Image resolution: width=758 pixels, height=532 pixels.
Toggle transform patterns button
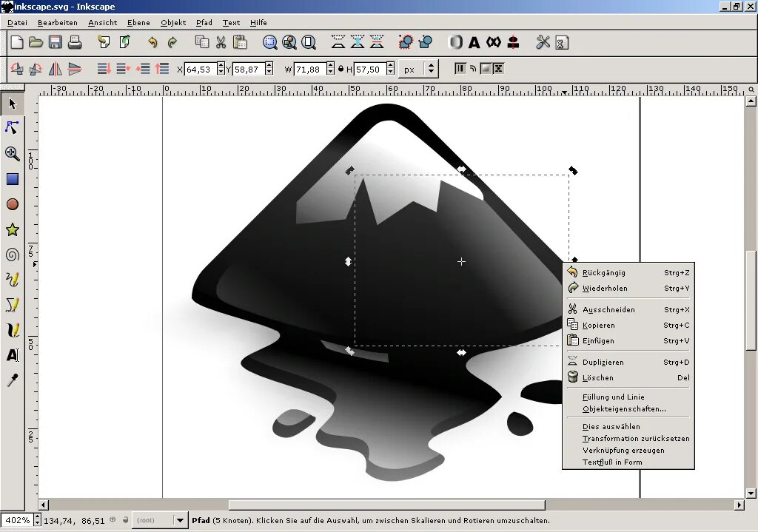[498, 69]
